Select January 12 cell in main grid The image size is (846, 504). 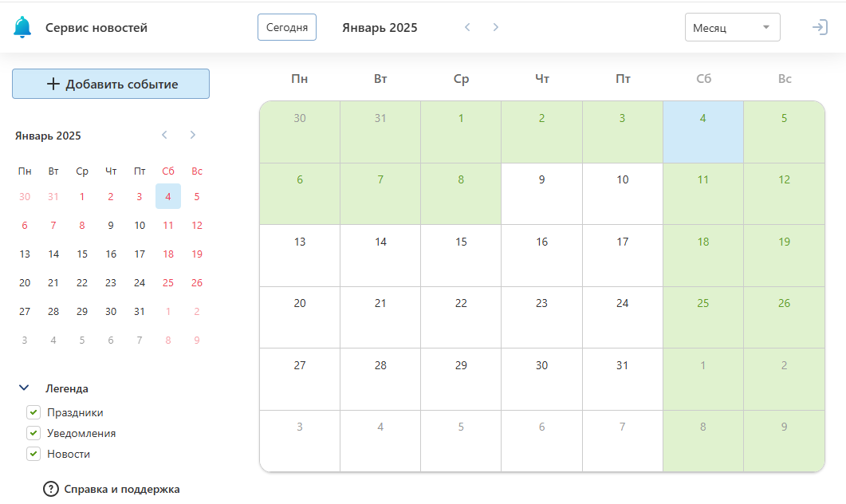point(784,194)
